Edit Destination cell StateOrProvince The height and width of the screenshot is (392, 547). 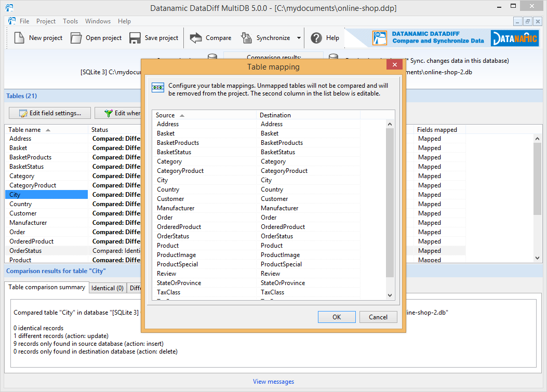(x=309, y=283)
